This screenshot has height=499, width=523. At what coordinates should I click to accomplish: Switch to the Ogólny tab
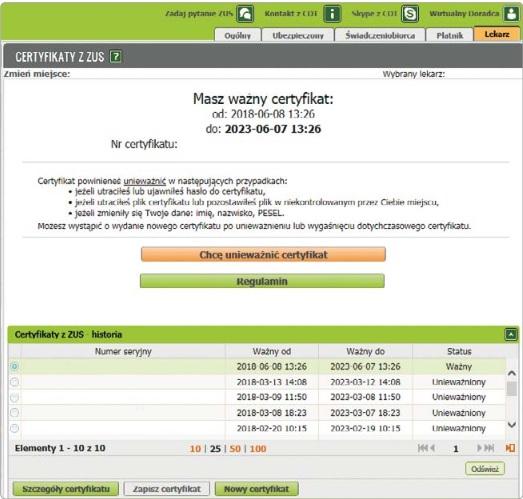[x=237, y=35]
